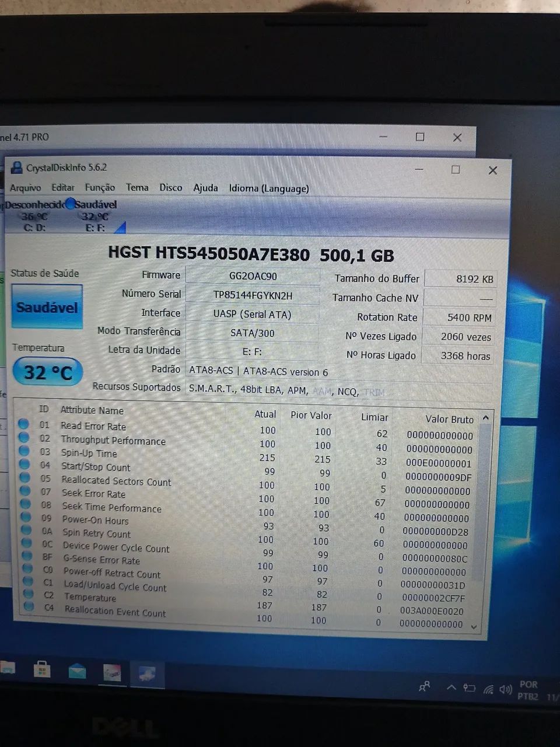Open the Tema menu
The width and height of the screenshot is (560, 747).
click(x=137, y=187)
